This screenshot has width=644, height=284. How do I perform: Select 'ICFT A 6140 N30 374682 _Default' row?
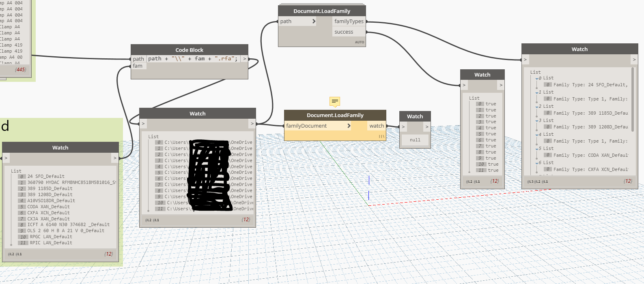click(68, 224)
